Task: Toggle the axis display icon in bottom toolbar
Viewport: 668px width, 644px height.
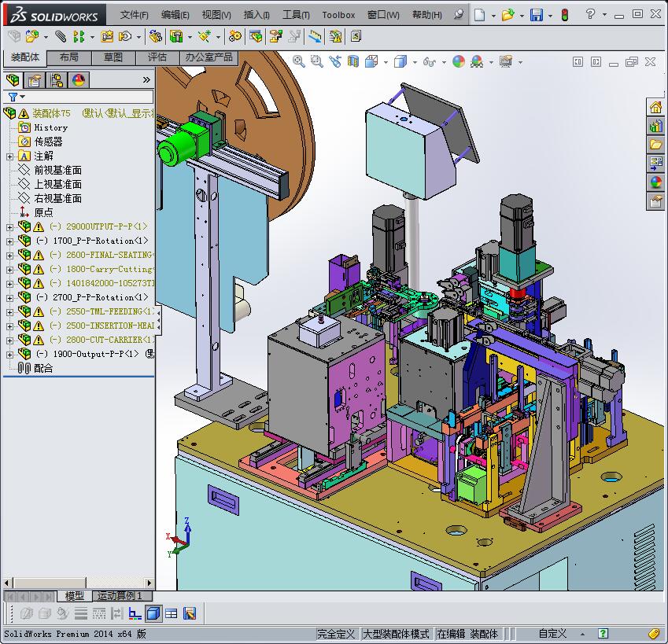Action: click(x=135, y=613)
